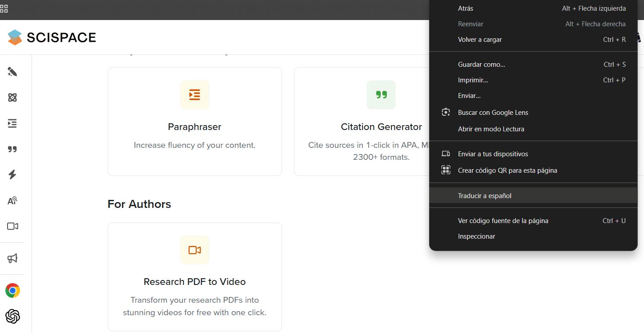644x333 pixels.
Task: Choose 'Volver a cargar' menu item
Action: coord(480,40)
